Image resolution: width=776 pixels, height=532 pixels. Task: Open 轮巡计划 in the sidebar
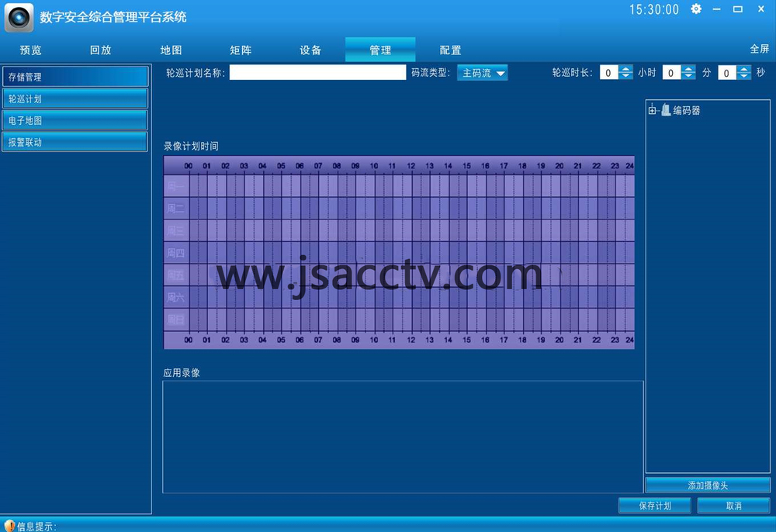point(75,98)
